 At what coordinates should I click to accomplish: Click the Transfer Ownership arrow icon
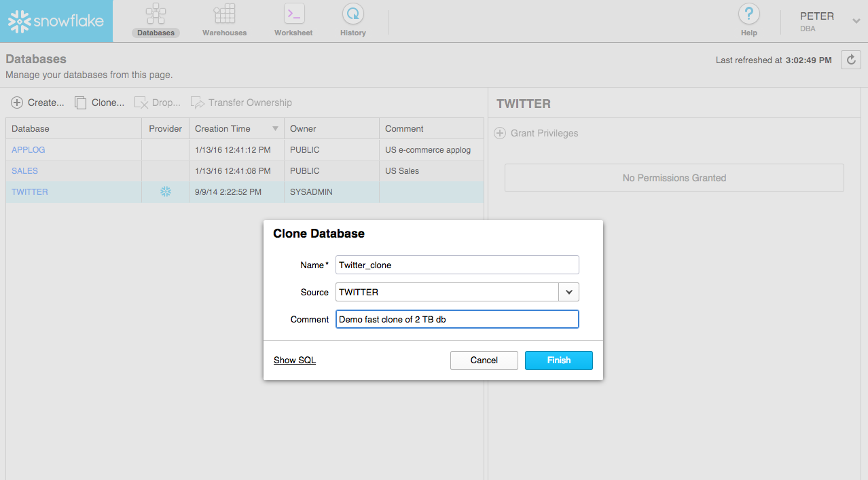click(x=198, y=103)
